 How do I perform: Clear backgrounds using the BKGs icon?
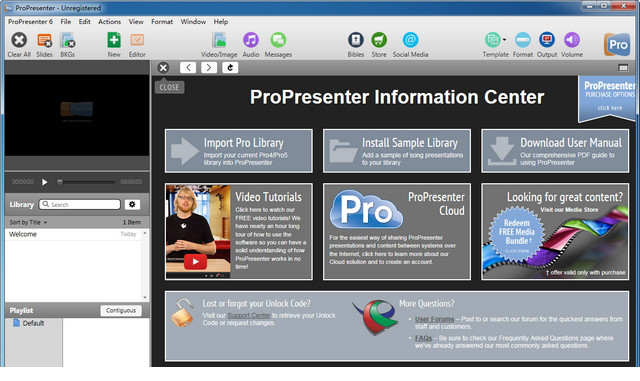67,40
